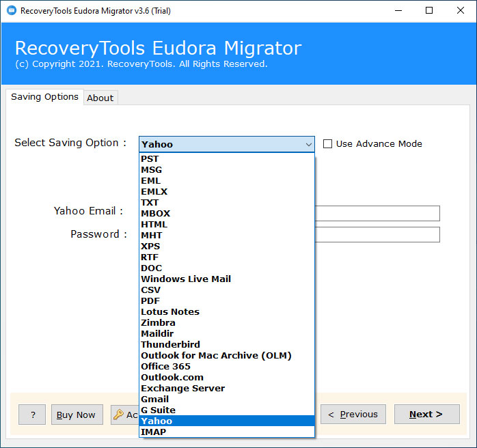The height and width of the screenshot is (448, 477).
Task: Select EML format in the dropdown list
Action: point(227,181)
